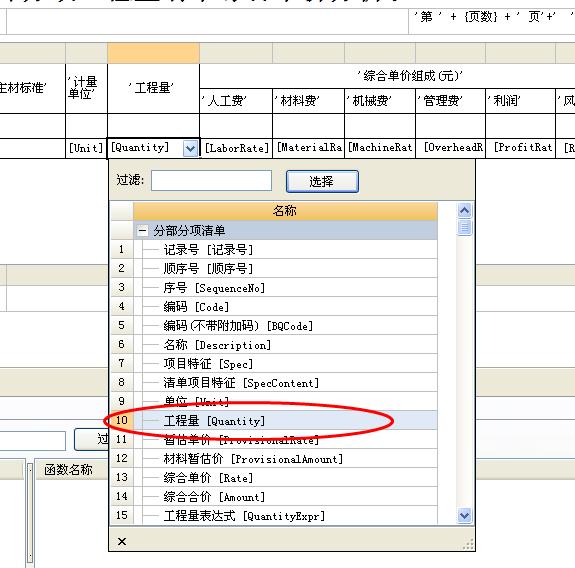
Task: Click the '综合单价组成(元)' merged header cell
Action: (x=387, y=76)
